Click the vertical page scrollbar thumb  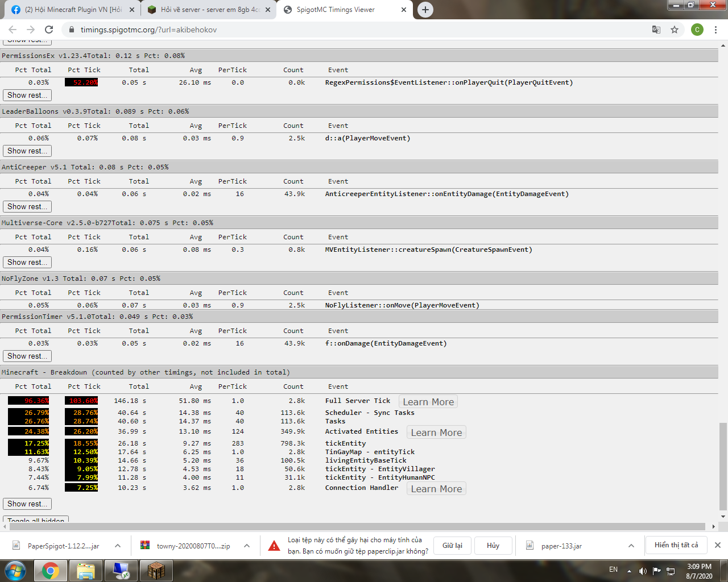[723, 466]
